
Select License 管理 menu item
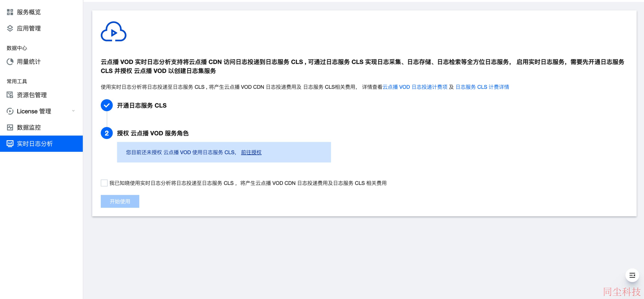[x=41, y=111]
